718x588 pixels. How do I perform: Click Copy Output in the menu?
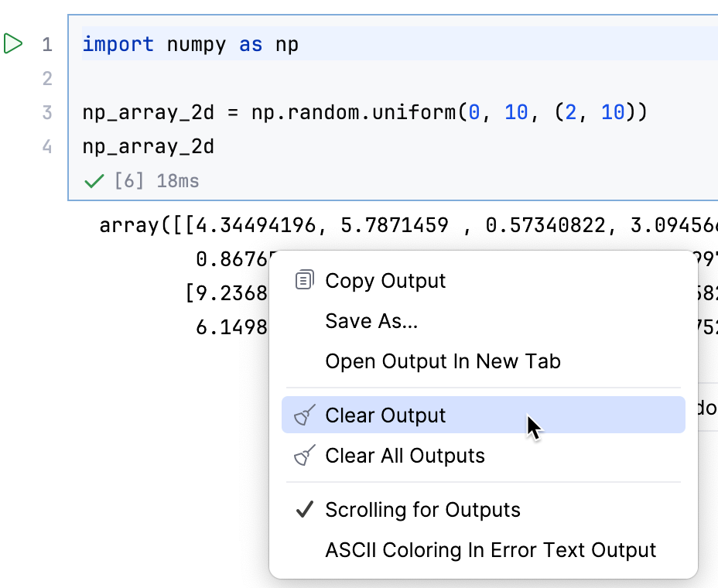click(x=385, y=280)
